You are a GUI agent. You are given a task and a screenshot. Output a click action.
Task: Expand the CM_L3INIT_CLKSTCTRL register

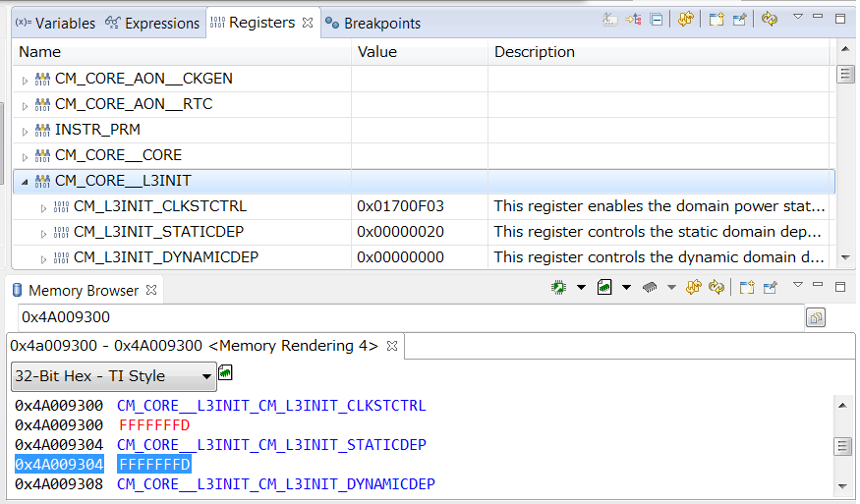coord(43,208)
